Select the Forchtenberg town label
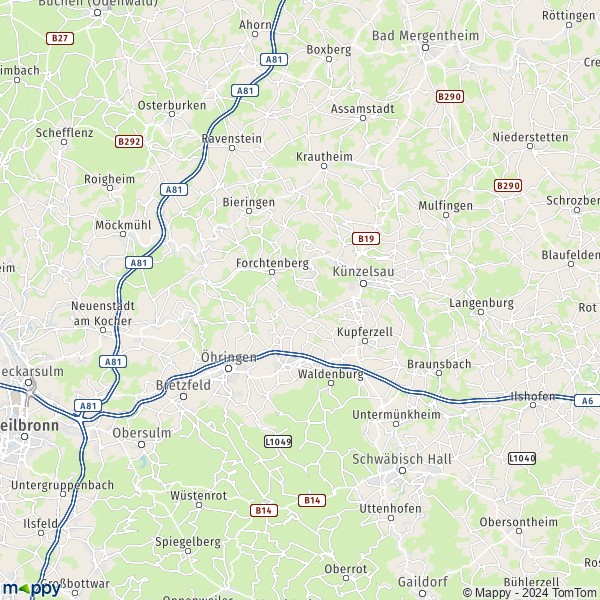Viewport: 600px width, 600px height. point(272,263)
